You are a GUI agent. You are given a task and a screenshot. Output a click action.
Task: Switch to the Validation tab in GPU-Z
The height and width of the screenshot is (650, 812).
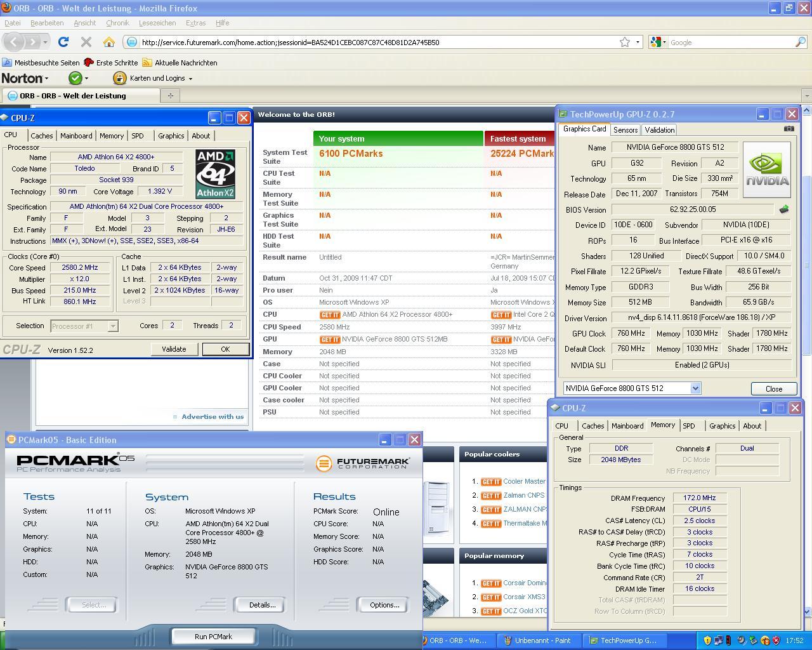coord(659,129)
